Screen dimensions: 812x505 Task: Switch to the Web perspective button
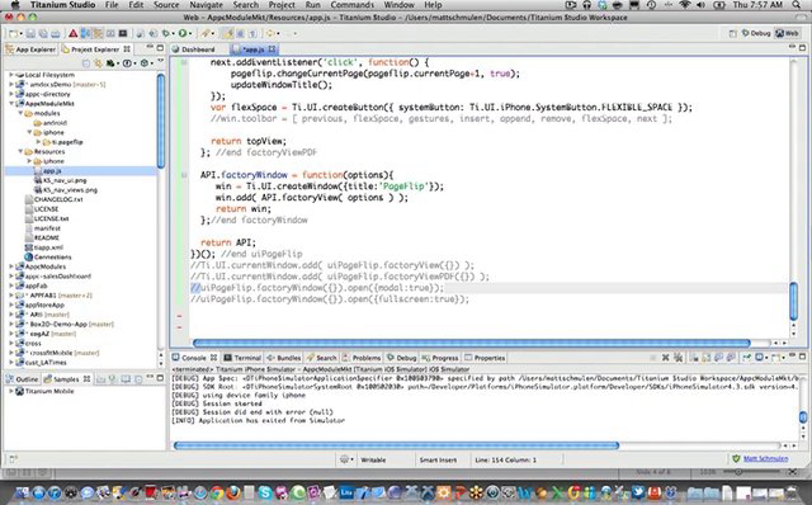(787, 33)
